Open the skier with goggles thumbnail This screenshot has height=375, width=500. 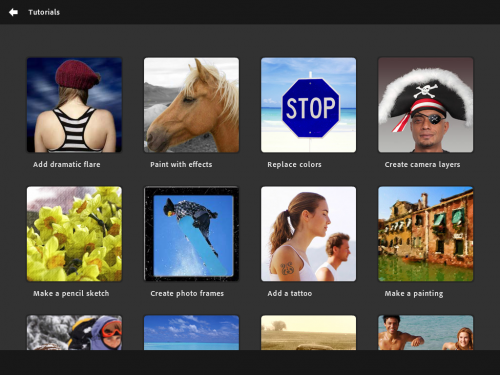[x=74, y=332]
